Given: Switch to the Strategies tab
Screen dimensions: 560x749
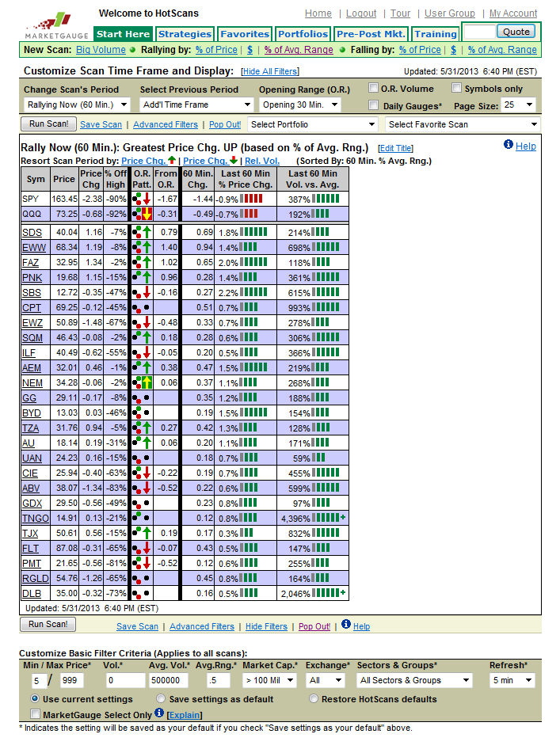Looking at the screenshot, I should tap(185, 34).
